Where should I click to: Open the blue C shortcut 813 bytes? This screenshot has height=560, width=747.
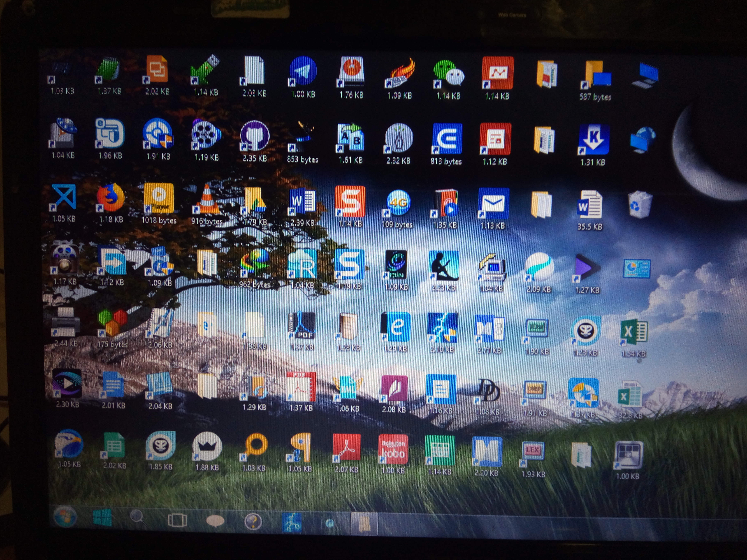[x=447, y=139]
